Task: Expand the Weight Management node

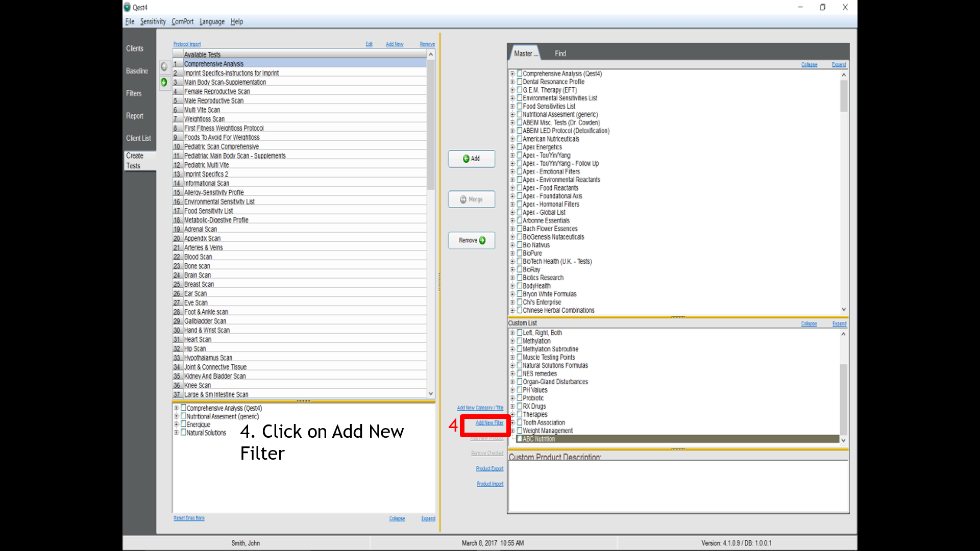Action: (x=512, y=431)
